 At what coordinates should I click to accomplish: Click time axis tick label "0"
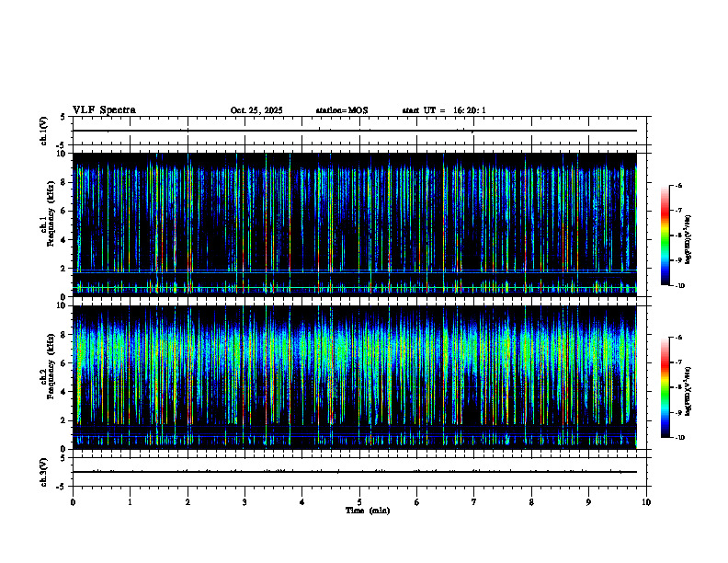[x=73, y=502]
